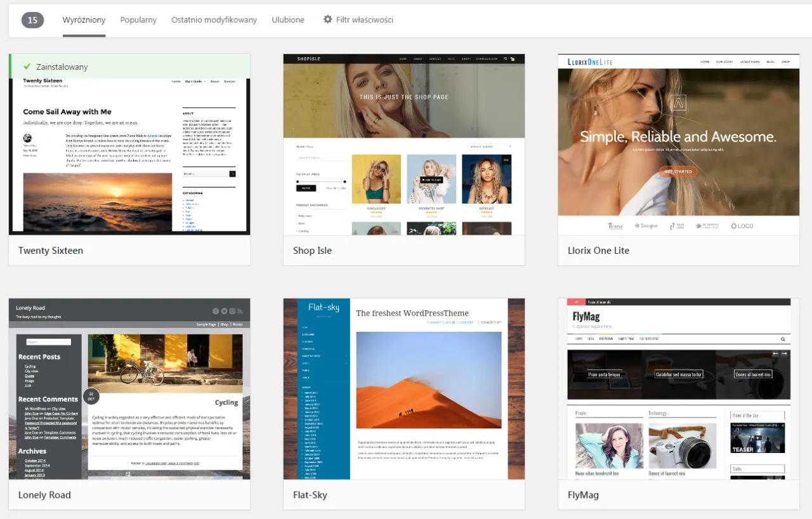Open the Flat-Sky theme title
This screenshot has width=812, height=519.
click(x=310, y=495)
